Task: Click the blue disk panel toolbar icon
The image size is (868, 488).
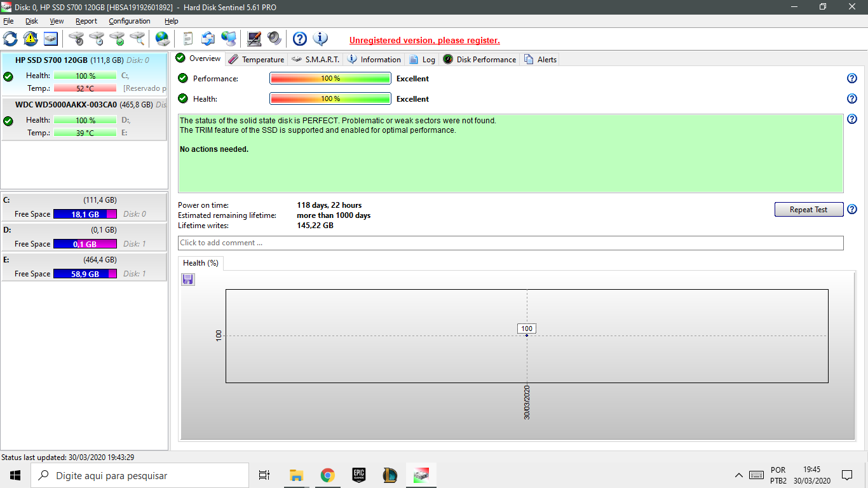Action: pos(51,39)
